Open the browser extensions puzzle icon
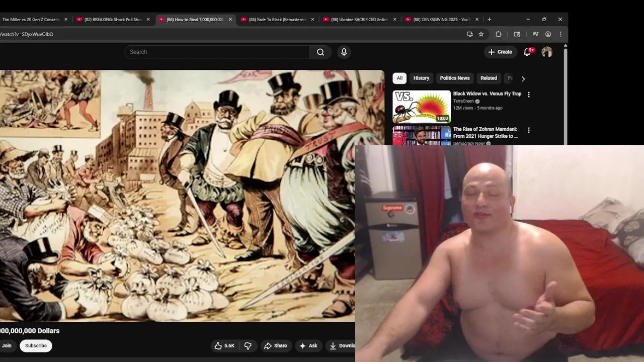This screenshot has width=644, height=362. (x=499, y=34)
